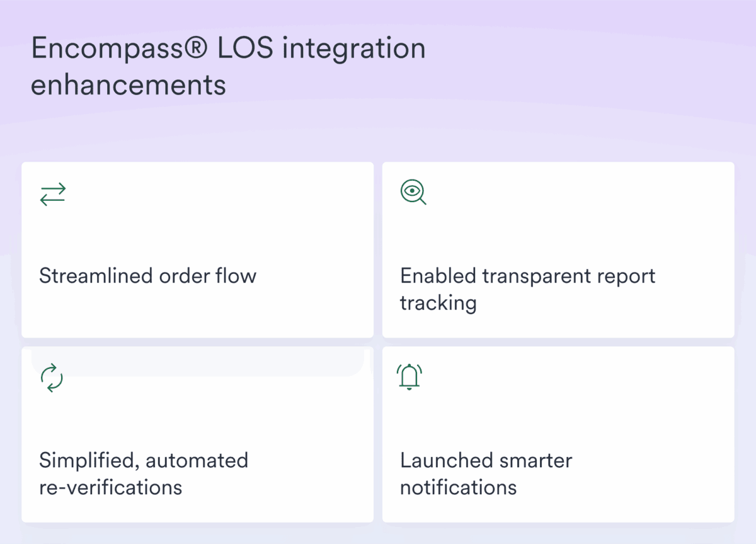This screenshot has height=544, width=756.
Task: Select the word enhancements in the heading
Action: click(128, 85)
